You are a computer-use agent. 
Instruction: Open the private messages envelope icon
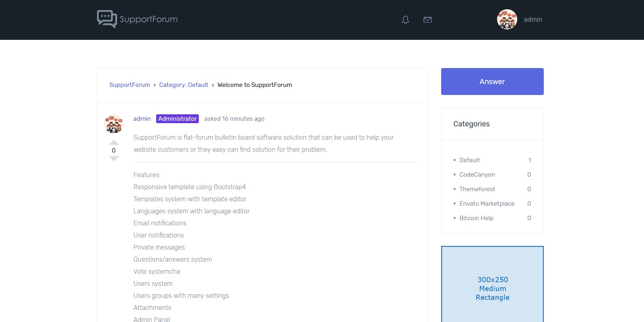click(427, 20)
